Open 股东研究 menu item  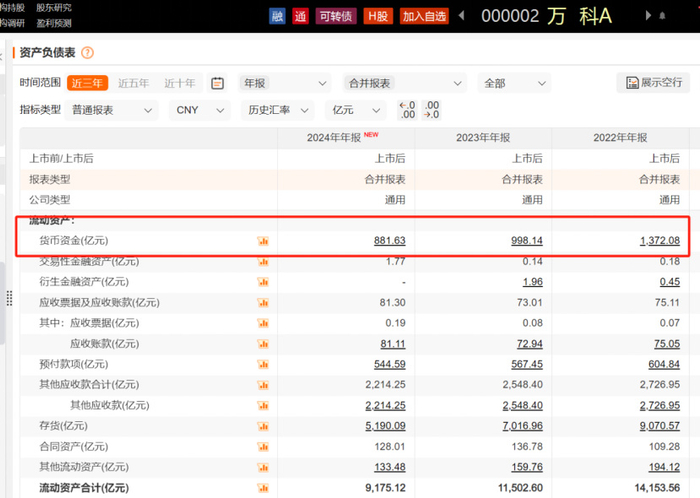coord(54,8)
